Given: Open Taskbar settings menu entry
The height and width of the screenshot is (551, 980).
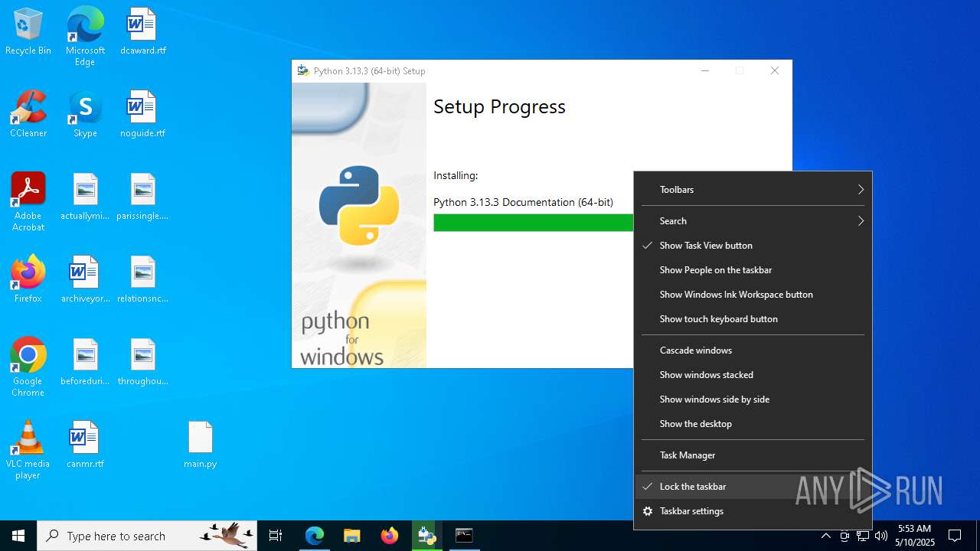Looking at the screenshot, I should click(x=753, y=511).
